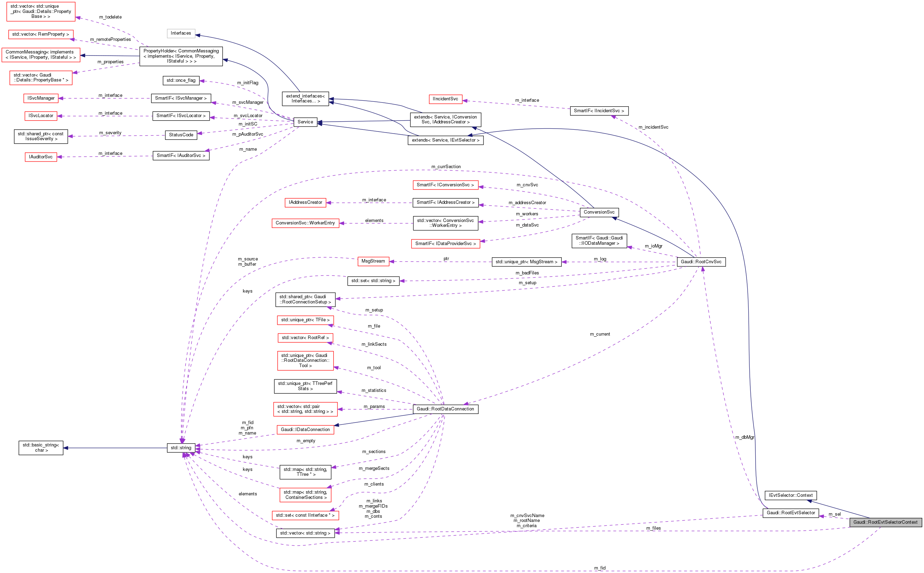Open the IEvtSelector::Context node
Screen dimensions: 924x573
tap(791, 495)
